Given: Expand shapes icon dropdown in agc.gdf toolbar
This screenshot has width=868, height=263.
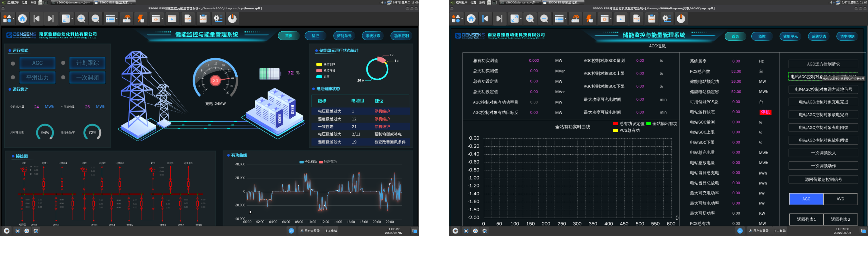Looking at the screenshot, I should click(x=462, y=19).
